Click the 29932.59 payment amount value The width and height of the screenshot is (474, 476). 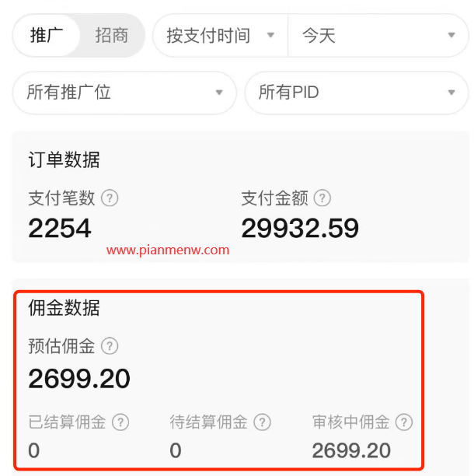(300, 228)
